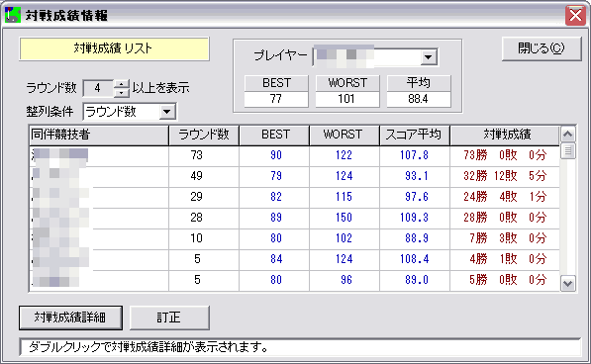The image size is (591, 364).
Task: Click WORST value 150 in table
Action: (345, 218)
